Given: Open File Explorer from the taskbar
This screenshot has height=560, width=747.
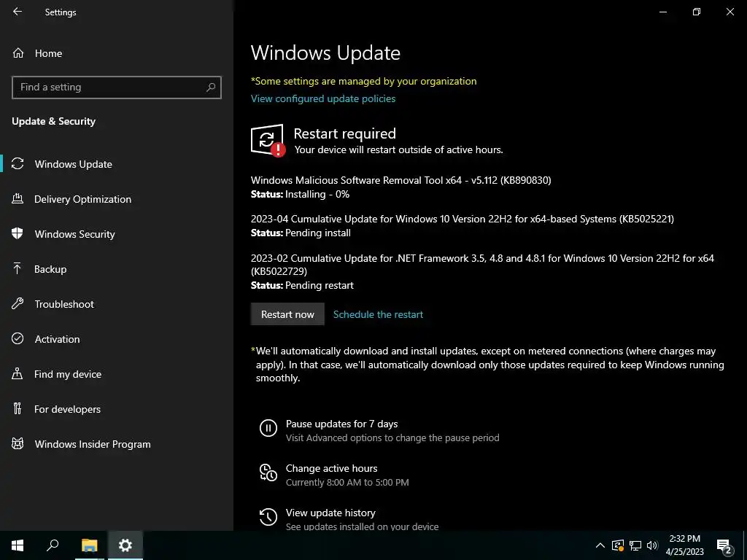Looking at the screenshot, I should 89,545.
